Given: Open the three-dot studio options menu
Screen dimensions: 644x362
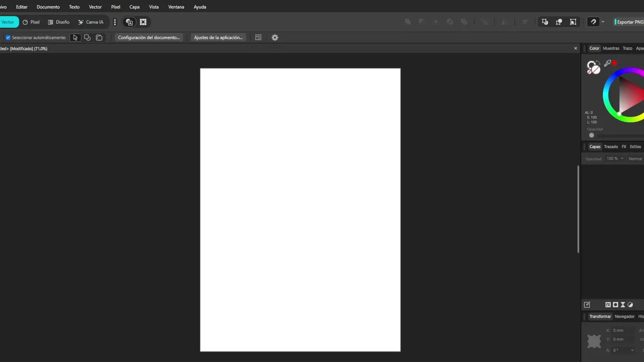Looking at the screenshot, I should pyautogui.click(x=115, y=22).
